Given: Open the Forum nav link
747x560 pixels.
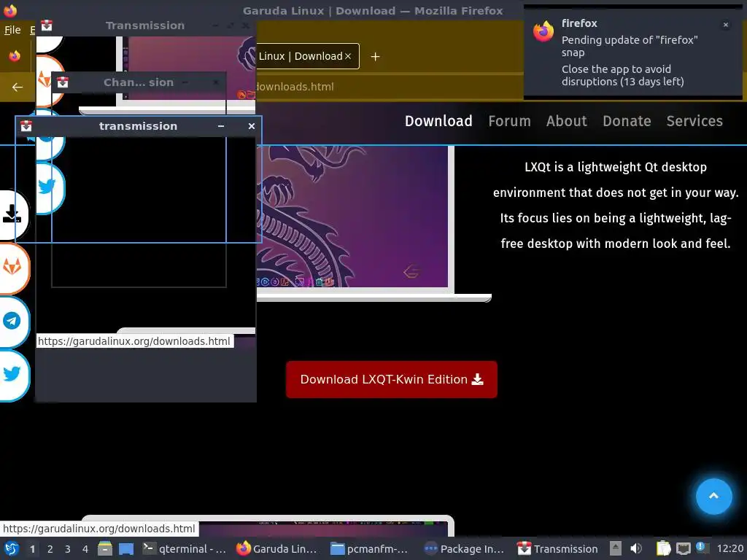Looking at the screenshot, I should point(509,121).
